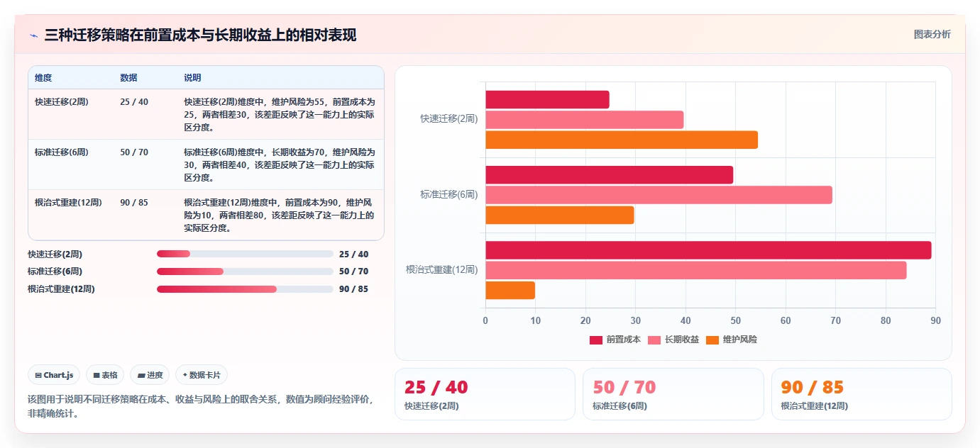Click table data value 50 / 70
980x448 pixels.
134,152
